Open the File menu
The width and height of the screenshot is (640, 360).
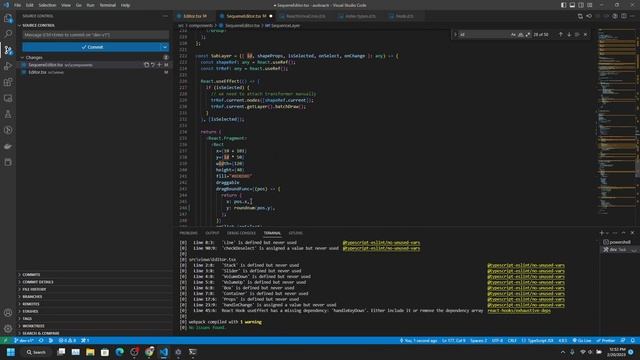pyautogui.click(x=18, y=5)
